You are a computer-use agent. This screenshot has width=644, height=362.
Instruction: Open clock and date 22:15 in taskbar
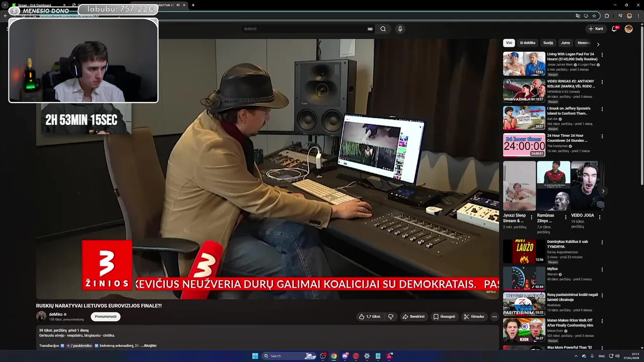point(632,356)
